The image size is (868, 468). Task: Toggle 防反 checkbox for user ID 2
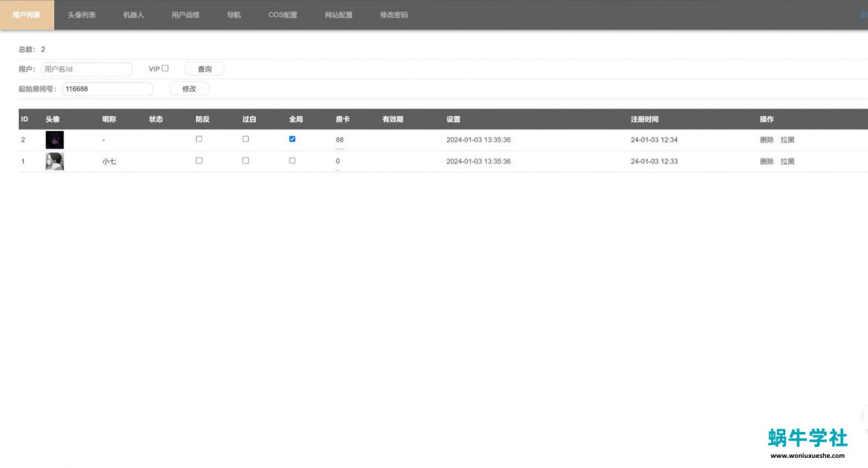199,139
